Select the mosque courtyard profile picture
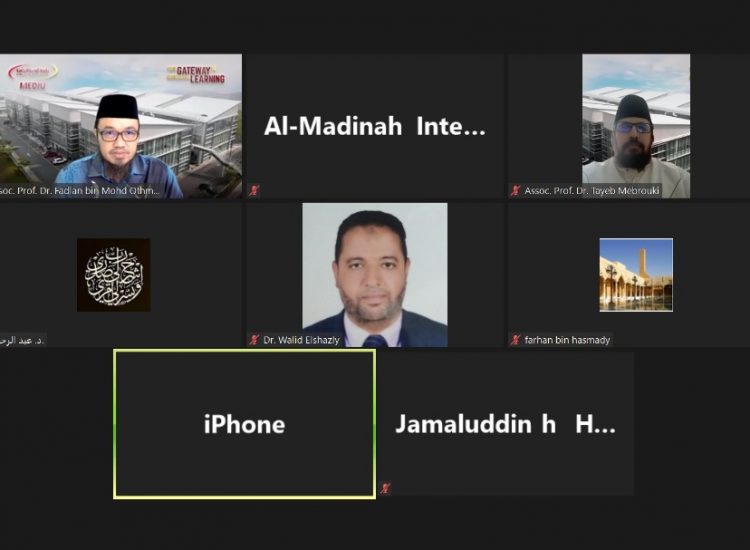The height and width of the screenshot is (550, 750). [x=636, y=275]
